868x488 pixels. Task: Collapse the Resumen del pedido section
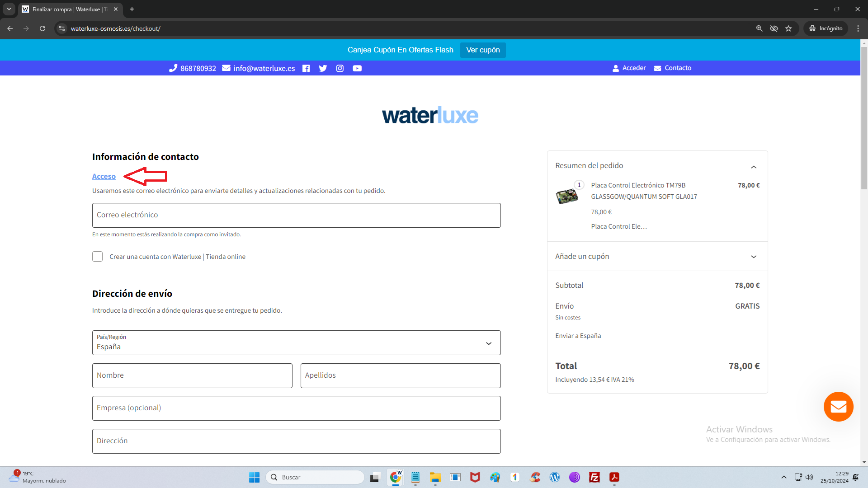(x=754, y=167)
